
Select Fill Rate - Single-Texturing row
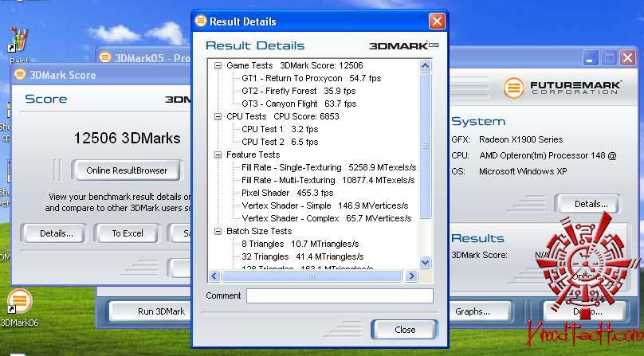point(328,167)
